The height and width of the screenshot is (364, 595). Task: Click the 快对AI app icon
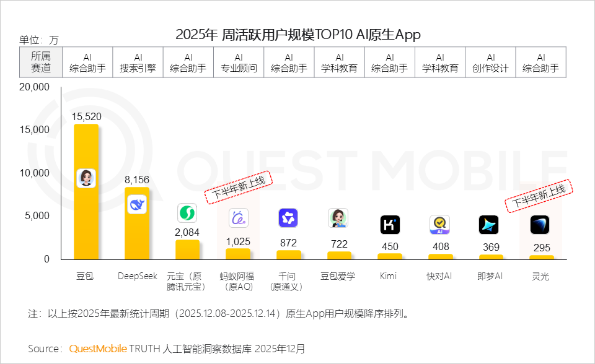(x=440, y=225)
